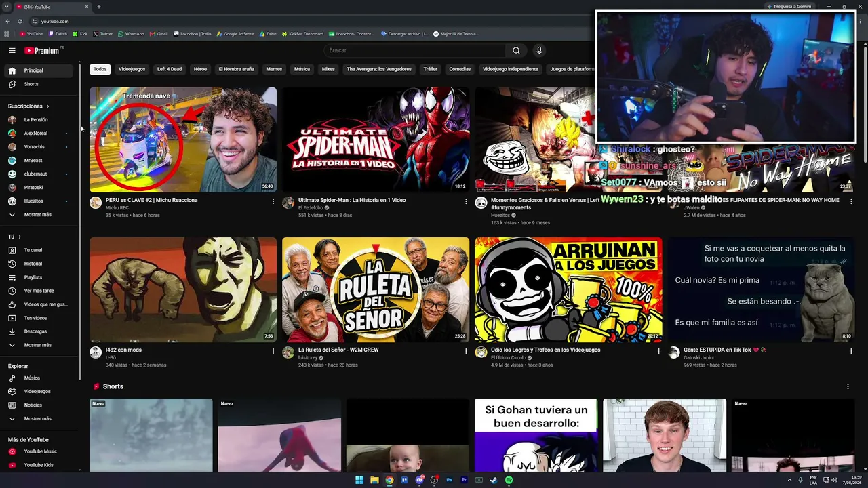Open YouTube Kids from the sidebar

click(x=39, y=465)
